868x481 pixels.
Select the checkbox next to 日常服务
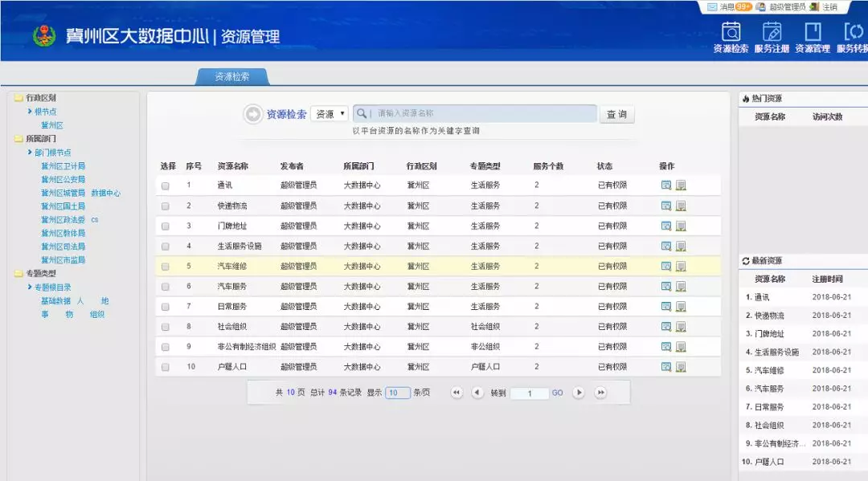(165, 305)
